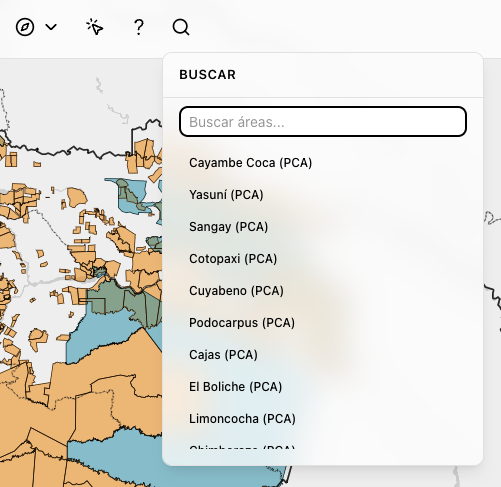Click the BUSCAR panel header
The width and height of the screenshot is (501, 487).
coord(207,75)
